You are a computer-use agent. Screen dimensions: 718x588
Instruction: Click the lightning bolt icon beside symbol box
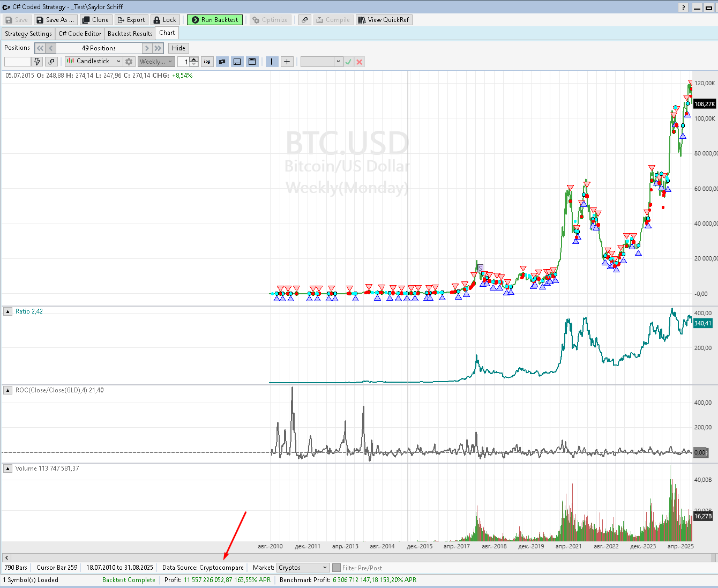(37, 62)
